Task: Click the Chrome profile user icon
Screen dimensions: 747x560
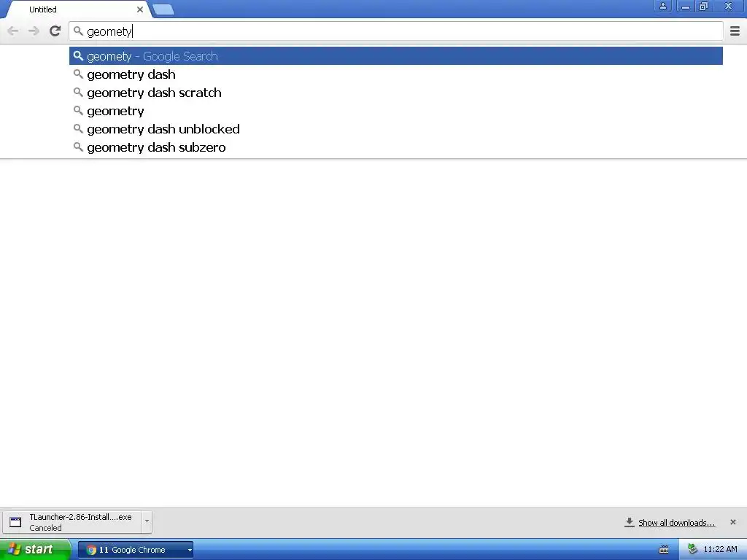Action: click(x=662, y=6)
